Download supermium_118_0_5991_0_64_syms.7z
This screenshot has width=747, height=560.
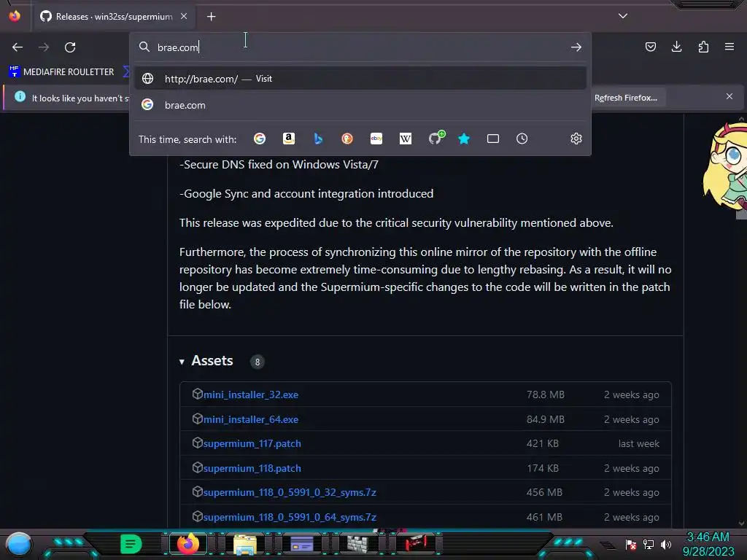[290, 517]
